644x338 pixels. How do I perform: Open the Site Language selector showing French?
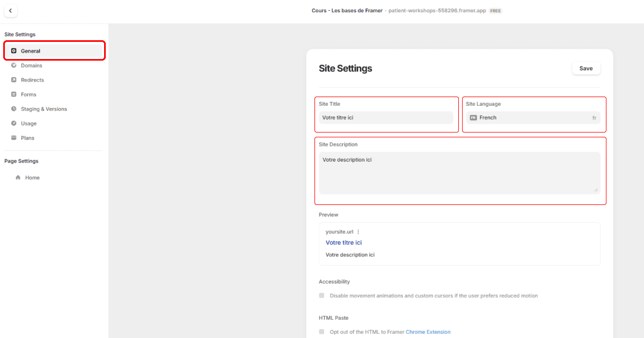533,117
